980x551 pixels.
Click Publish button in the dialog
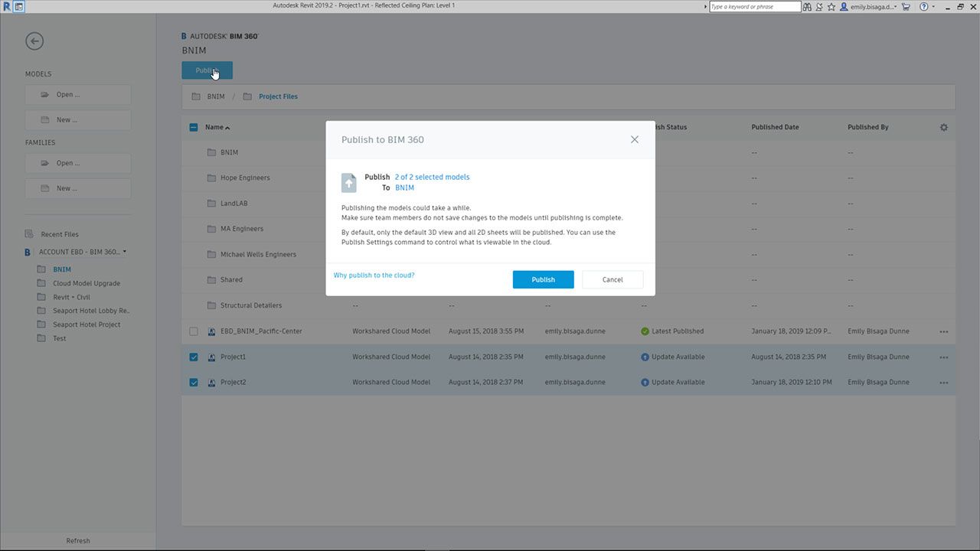[x=543, y=279]
